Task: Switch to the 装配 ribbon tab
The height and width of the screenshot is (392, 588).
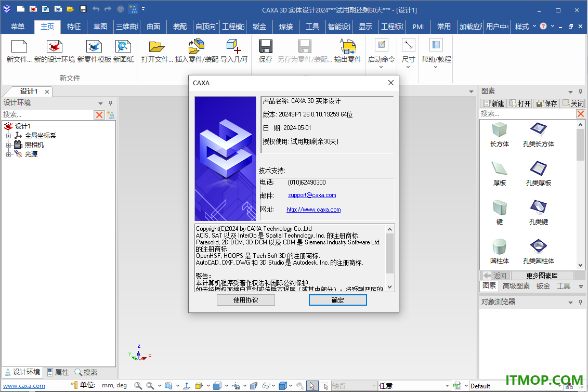Action: coord(180,27)
